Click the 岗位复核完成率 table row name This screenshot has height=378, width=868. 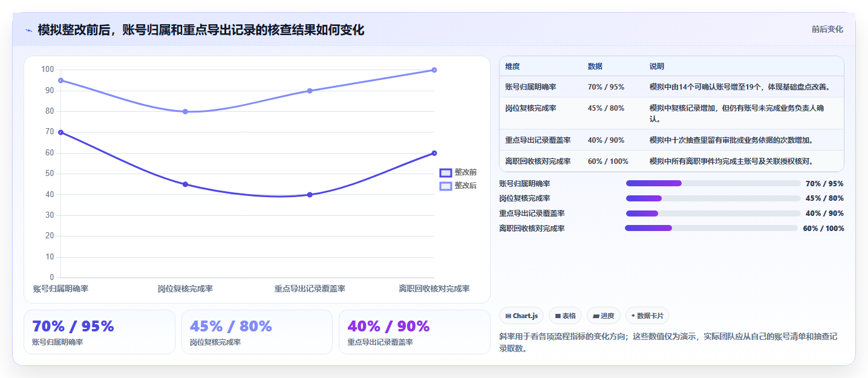click(x=530, y=108)
